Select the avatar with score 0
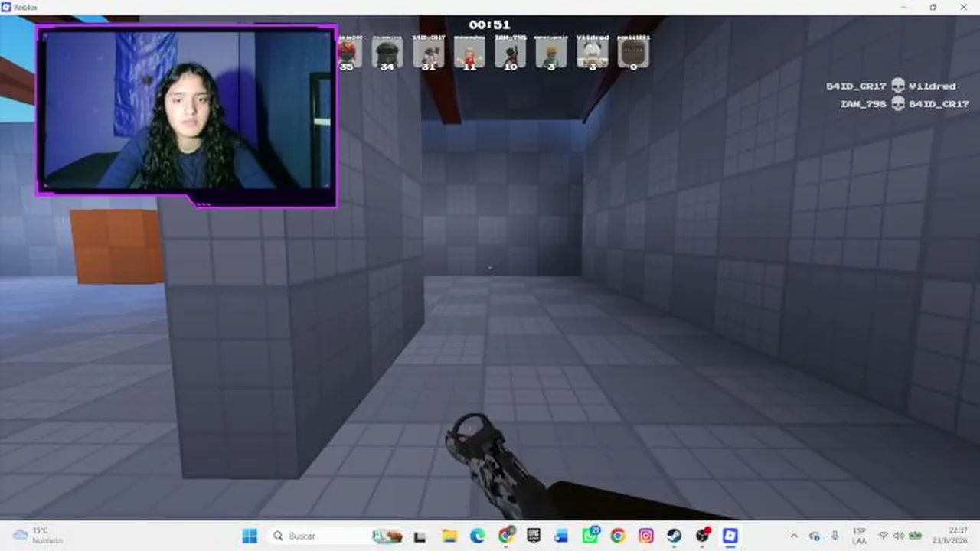Viewport: 980px width, 551px height. coord(633,52)
